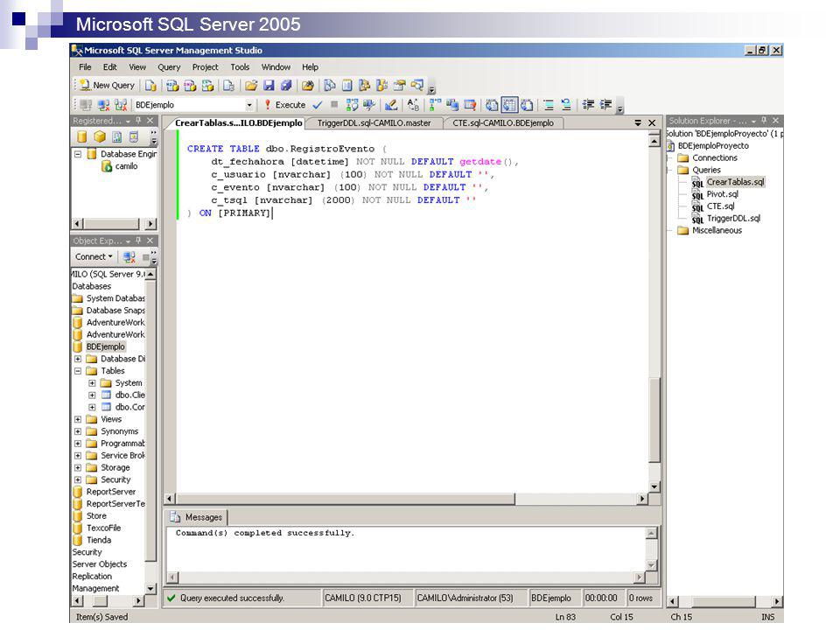The image size is (840, 630).
Task: Toggle Results to Text
Action: (x=492, y=105)
